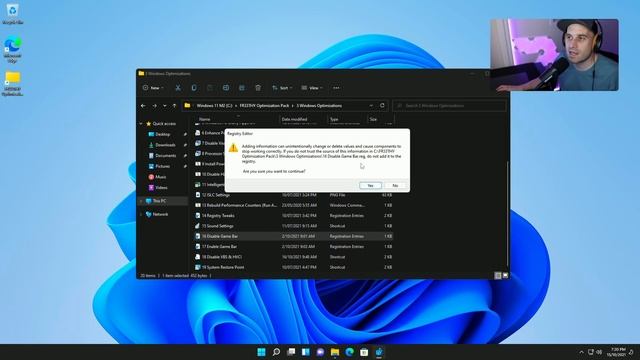Open Chat on the taskbar

(x=320, y=352)
